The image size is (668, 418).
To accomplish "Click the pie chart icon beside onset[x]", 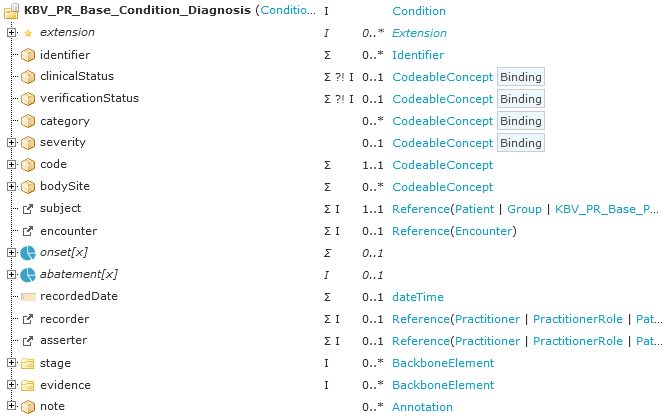I will [x=28, y=253].
